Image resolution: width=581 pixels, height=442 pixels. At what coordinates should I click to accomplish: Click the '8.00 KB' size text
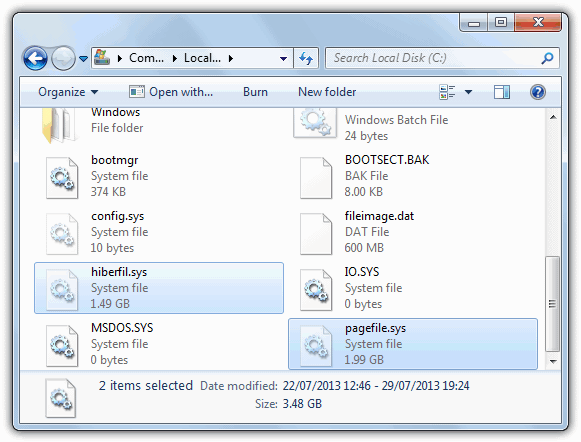click(363, 192)
